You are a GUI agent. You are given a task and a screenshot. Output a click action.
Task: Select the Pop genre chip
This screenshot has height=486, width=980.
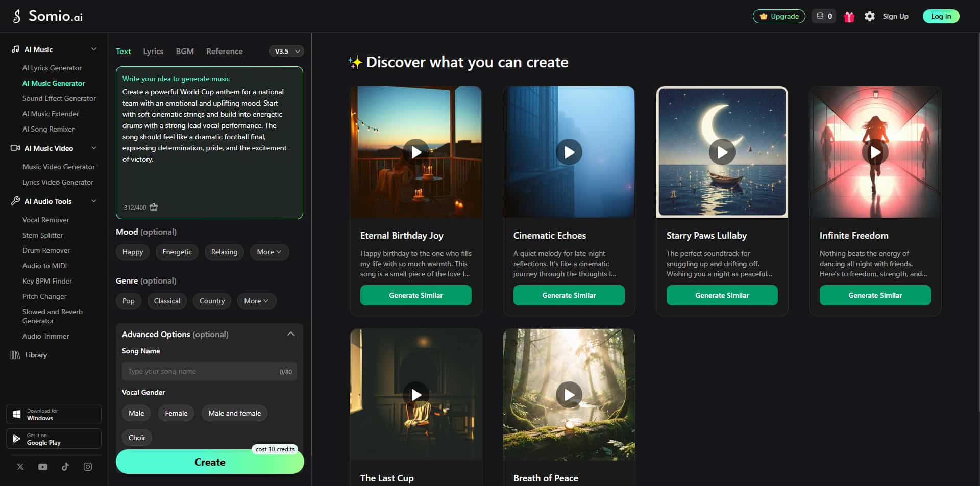coord(129,301)
